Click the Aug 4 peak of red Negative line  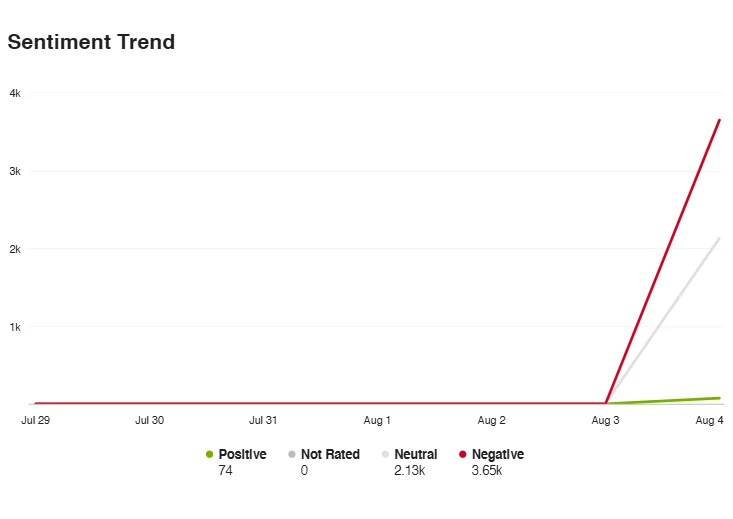(720, 120)
